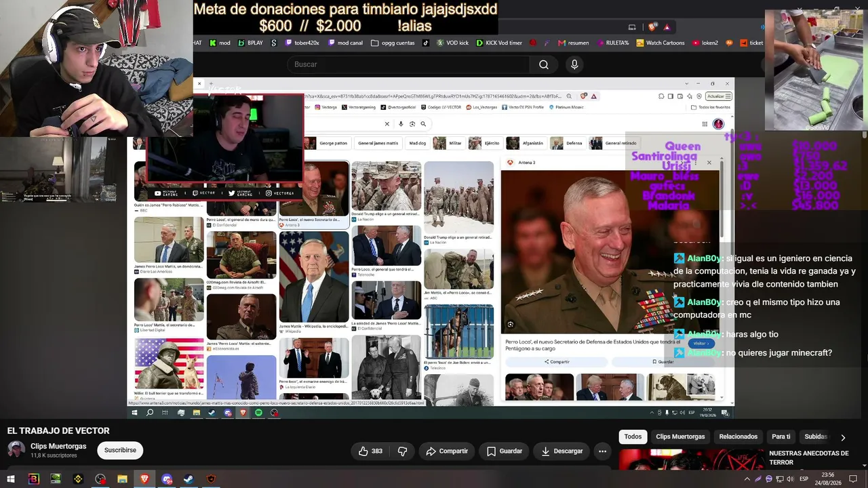
Task: Open the 'opgg cuentas' bookmarks folder
Action: 393,43
